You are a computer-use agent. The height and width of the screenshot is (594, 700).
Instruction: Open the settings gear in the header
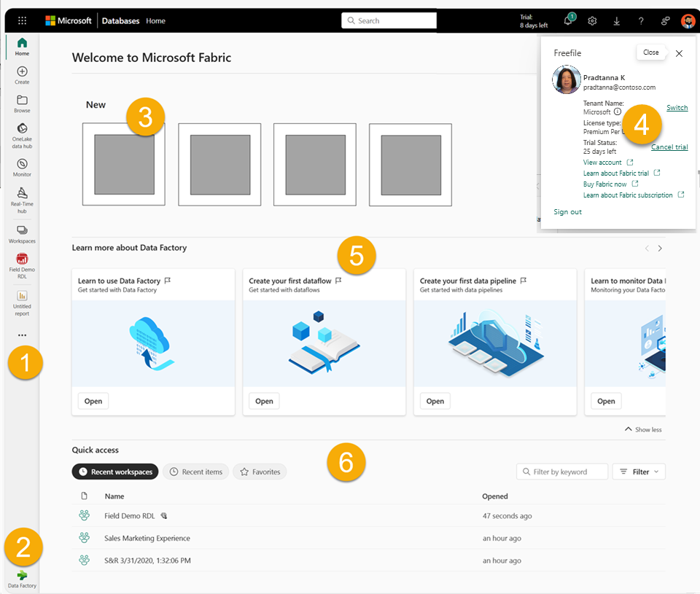pos(592,21)
